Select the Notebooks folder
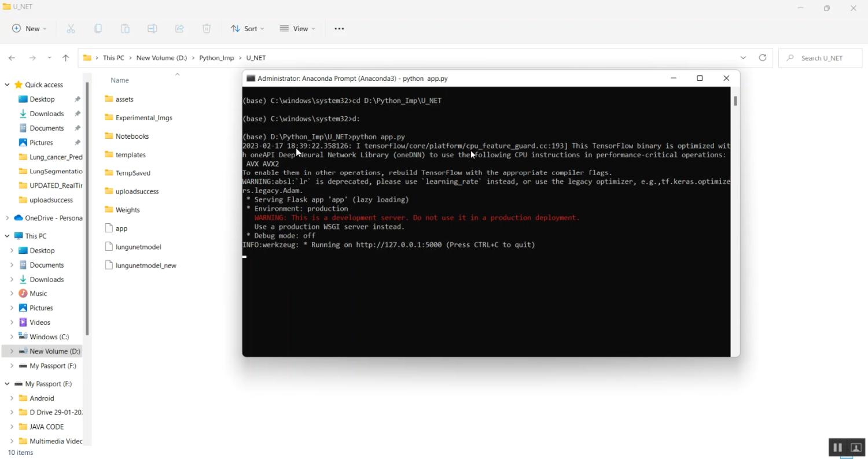This screenshot has width=868, height=459. (127, 136)
